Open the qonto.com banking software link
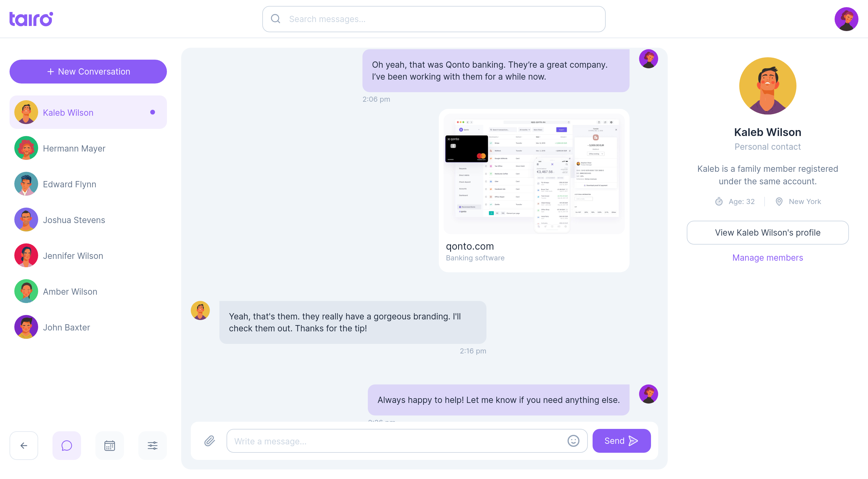 click(470, 246)
